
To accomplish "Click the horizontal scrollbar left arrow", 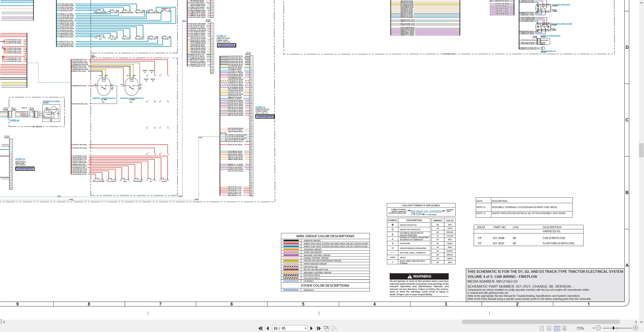I will click(x=4, y=322).
